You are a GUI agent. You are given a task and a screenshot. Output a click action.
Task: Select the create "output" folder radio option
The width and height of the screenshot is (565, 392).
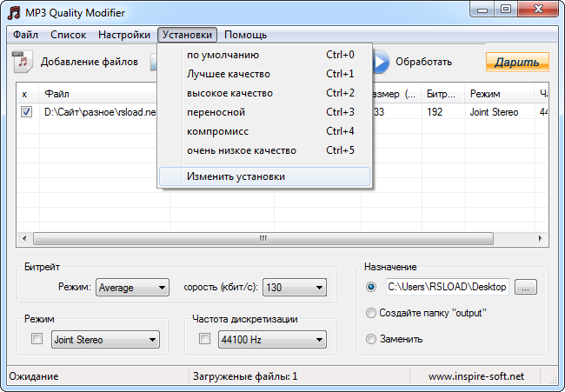[x=372, y=313]
